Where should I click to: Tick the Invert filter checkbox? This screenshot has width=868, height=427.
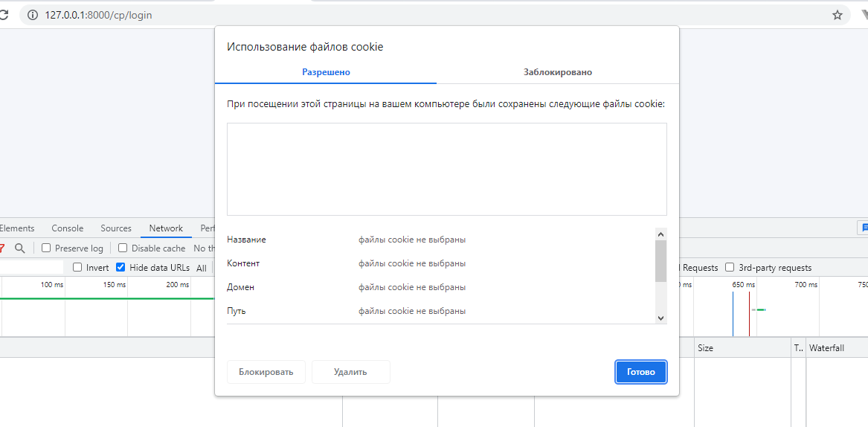point(77,268)
